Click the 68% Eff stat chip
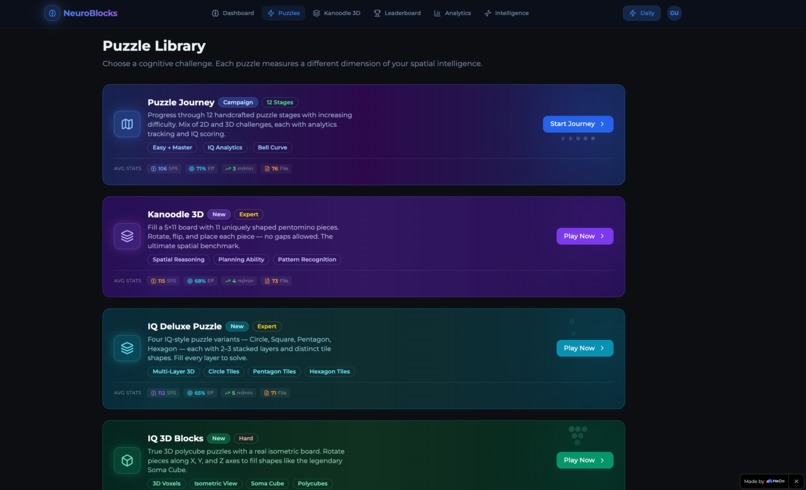 (200, 281)
